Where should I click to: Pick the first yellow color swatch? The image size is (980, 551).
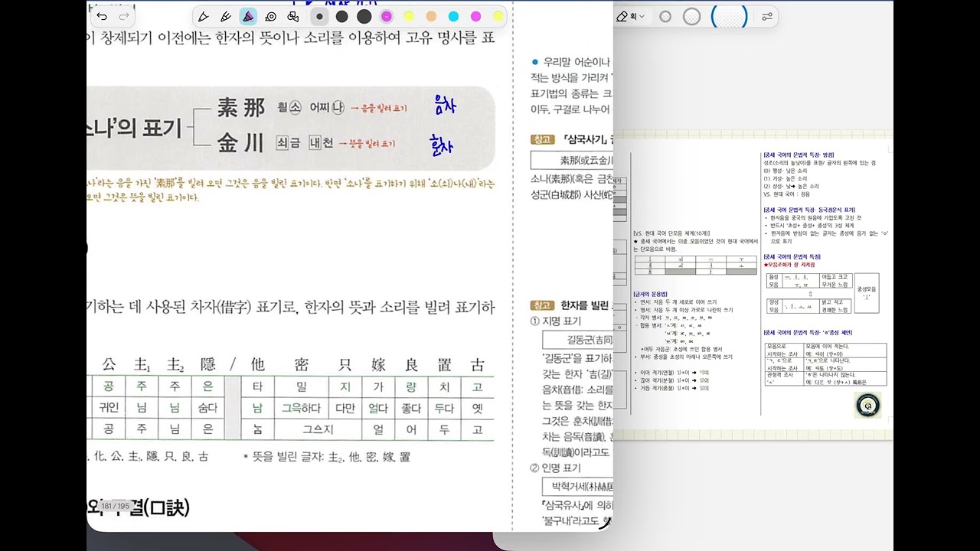click(x=409, y=16)
